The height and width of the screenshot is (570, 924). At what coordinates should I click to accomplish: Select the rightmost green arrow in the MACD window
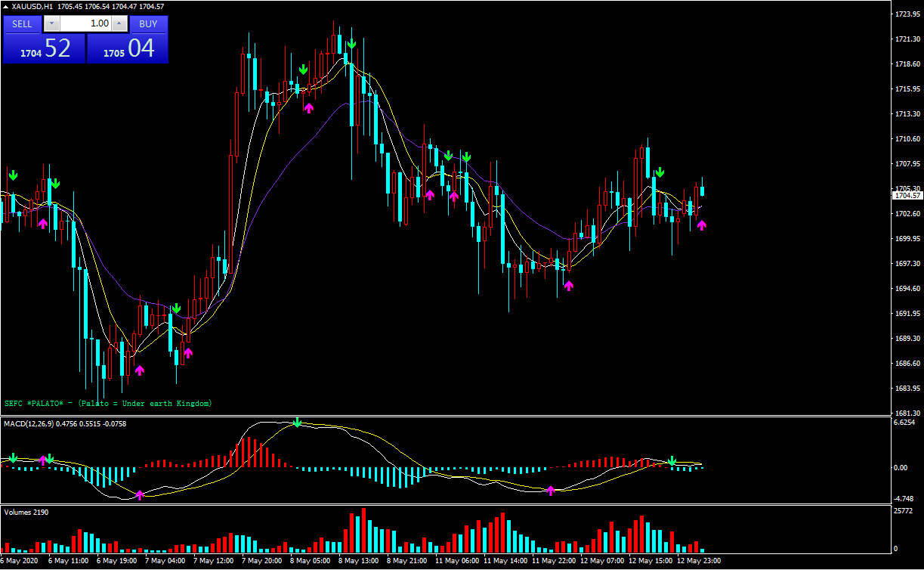[672, 460]
